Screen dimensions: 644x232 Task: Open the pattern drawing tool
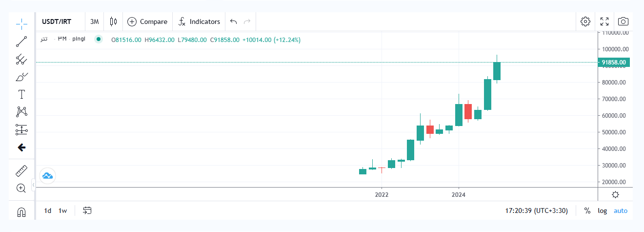click(21, 112)
